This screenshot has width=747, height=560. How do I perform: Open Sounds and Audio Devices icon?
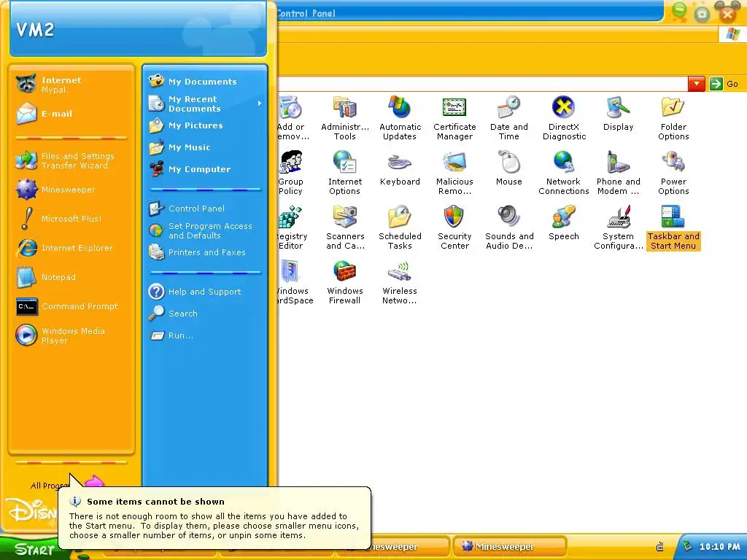508,227
